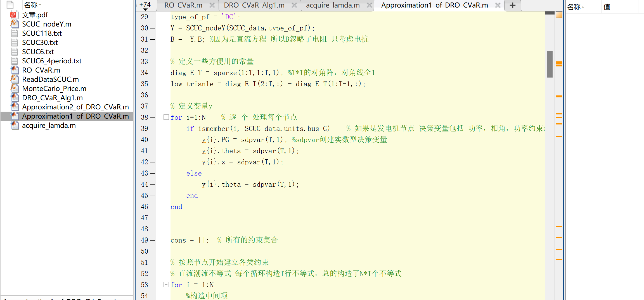The height and width of the screenshot is (300, 644).
Task: Select file name SCUC118.txt
Action: pos(42,33)
